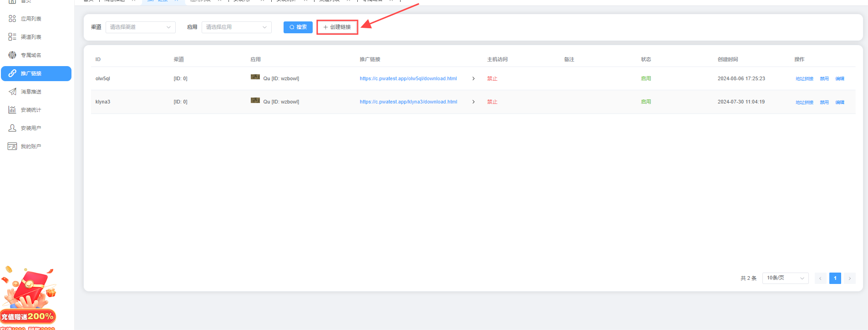The image size is (868, 330).
Task: Click the app thumbnail in olw5ql row
Action: pos(255,77)
